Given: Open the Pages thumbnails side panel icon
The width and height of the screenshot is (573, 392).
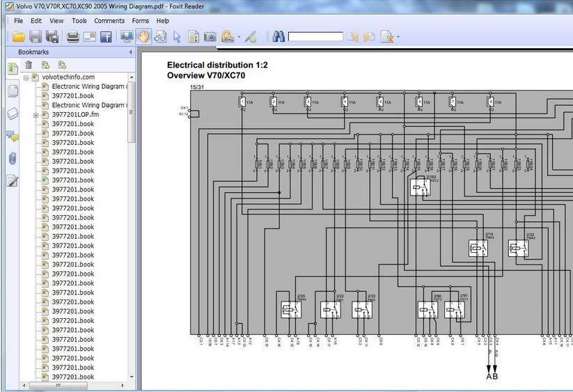Looking at the screenshot, I should click(13, 91).
